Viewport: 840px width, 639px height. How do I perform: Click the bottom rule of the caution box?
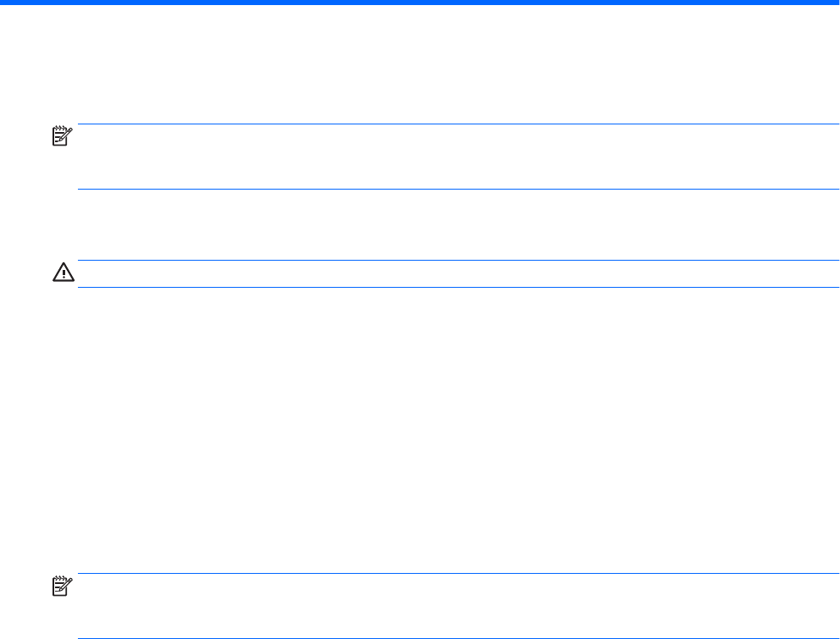coord(449,287)
